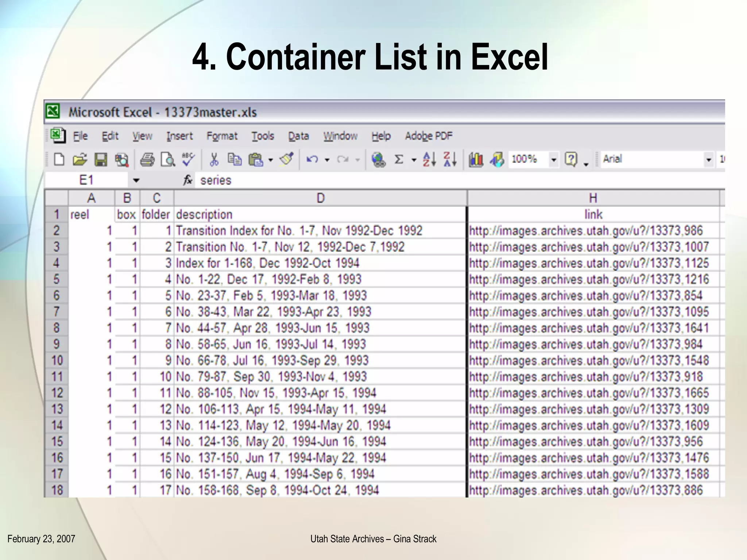Click the New blank workbook icon

pos(59,159)
